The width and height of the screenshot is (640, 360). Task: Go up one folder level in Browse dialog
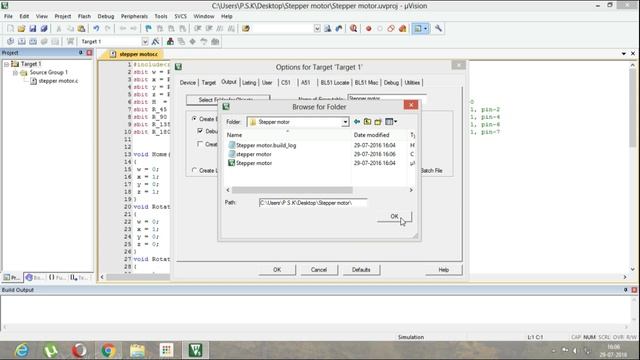click(367, 122)
